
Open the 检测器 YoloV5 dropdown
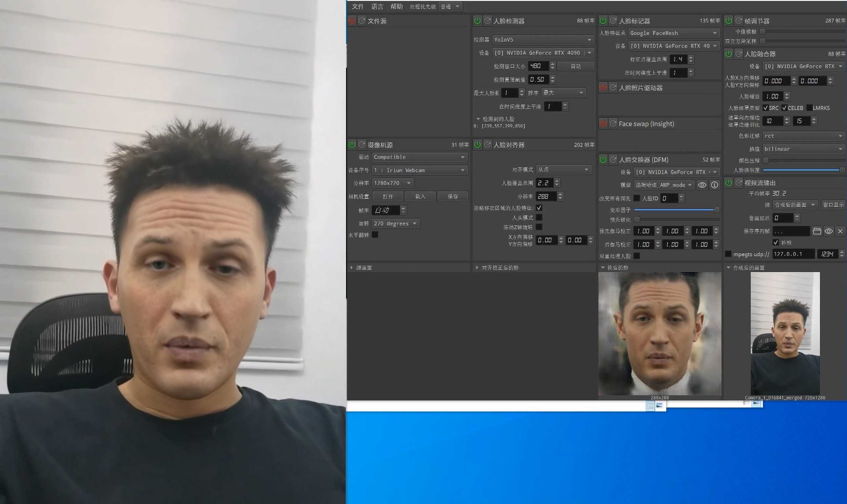pos(542,40)
